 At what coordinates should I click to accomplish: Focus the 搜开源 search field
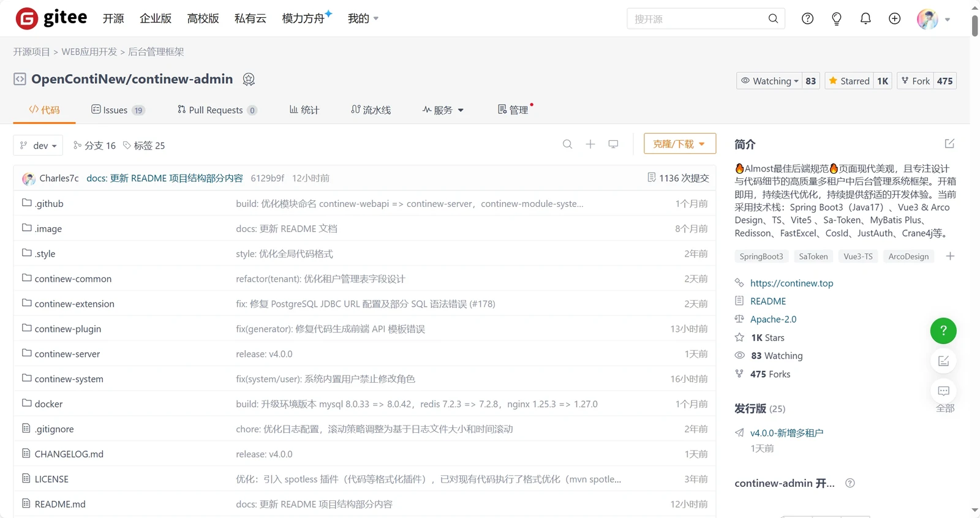tap(697, 19)
